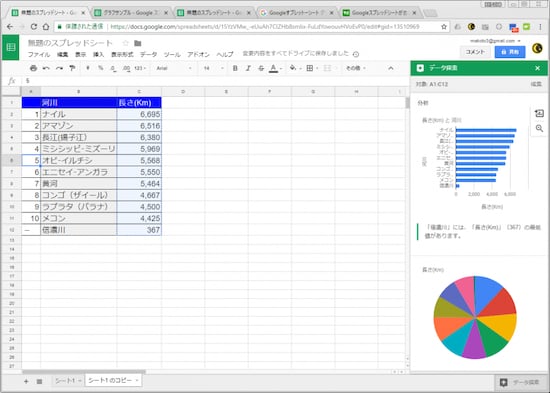
Task: Select column D header
Action: pos(183,92)
